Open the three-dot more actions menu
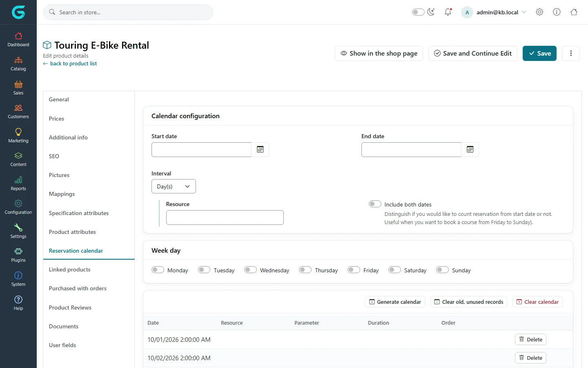 [x=571, y=53]
